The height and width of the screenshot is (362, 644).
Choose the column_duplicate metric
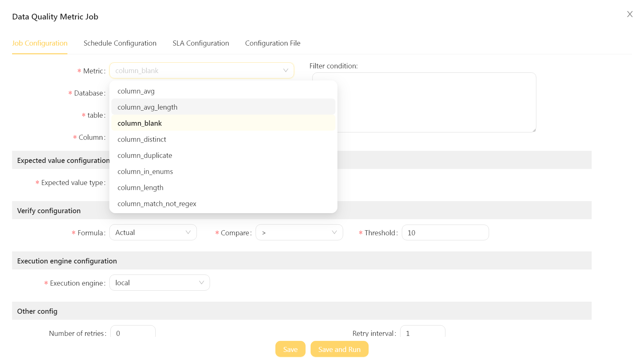[145, 156]
